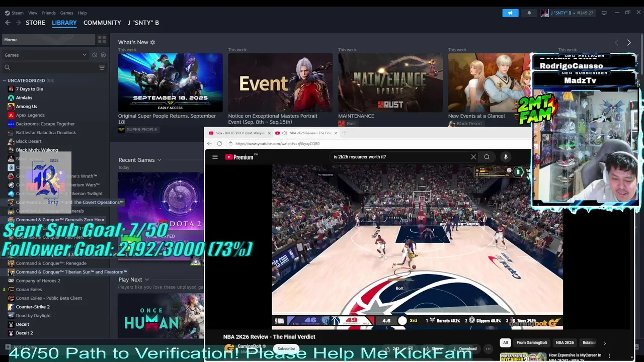Open advanced library filter options icon
Image resolution: width=644 pixels, height=362 pixels.
click(x=102, y=67)
